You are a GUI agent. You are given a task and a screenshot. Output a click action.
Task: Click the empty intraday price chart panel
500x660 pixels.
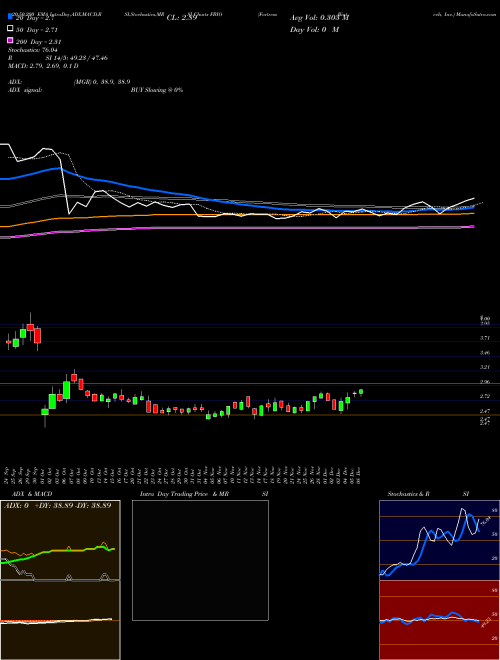point(200,560)
